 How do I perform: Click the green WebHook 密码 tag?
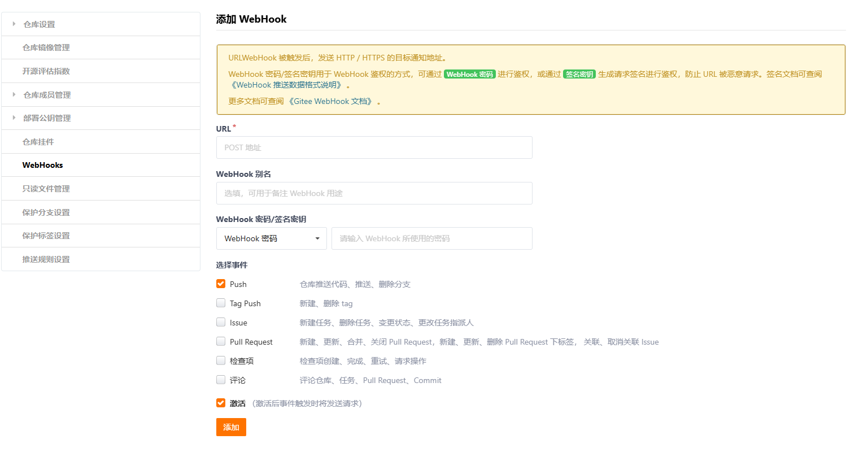click(470, 74)
